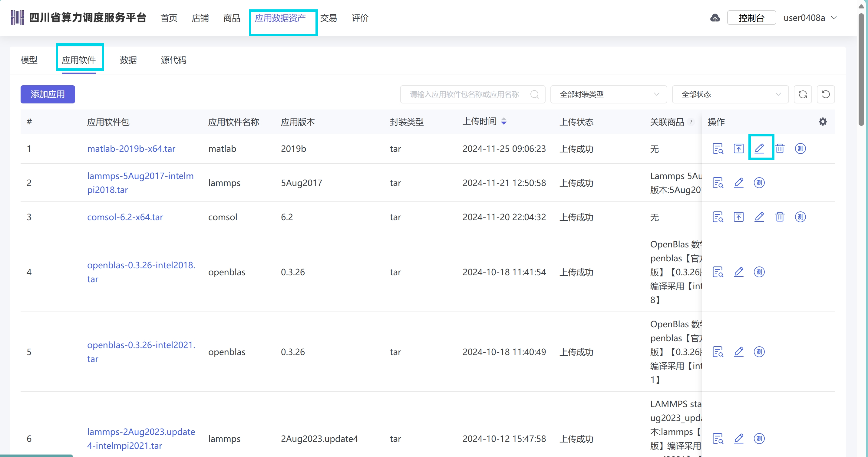Sort by 上传时间 column arrows

[x=504, y=121]
